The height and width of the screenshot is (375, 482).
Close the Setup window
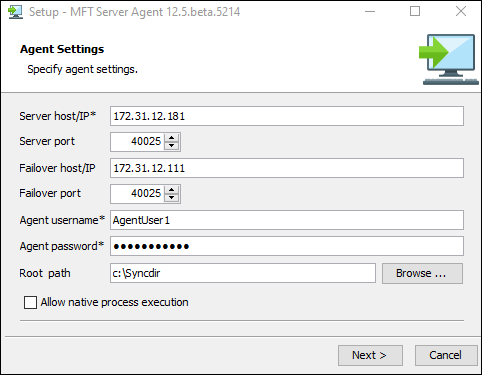(x=461, y=12)
